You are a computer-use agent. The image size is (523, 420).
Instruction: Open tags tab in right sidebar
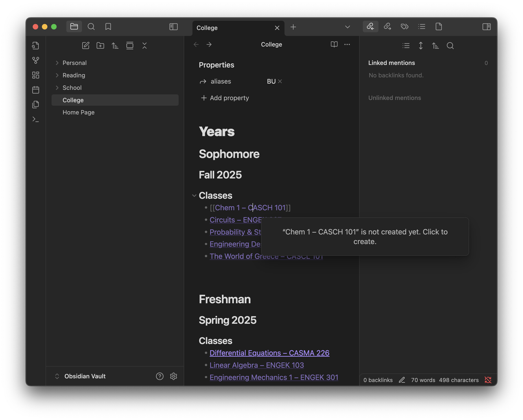[405, 26]
